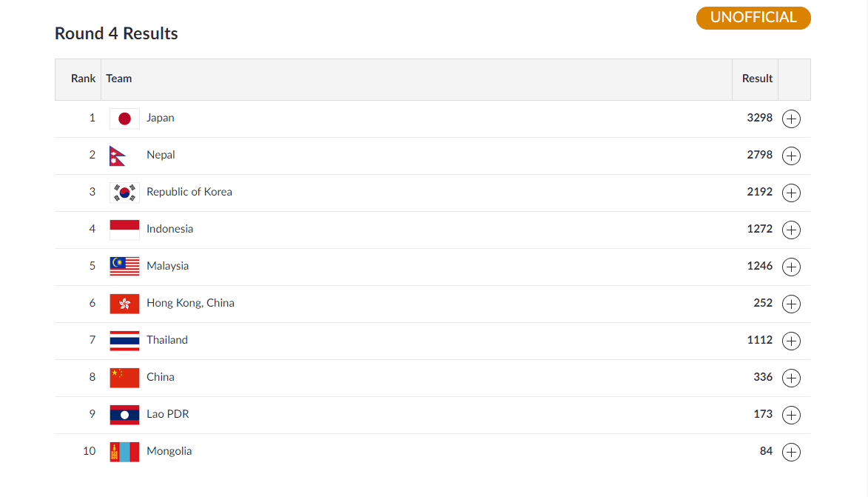This screenshot has width=868, height=497.
Task: Click the Malaysia flag icon
Action: pos(124,267)
